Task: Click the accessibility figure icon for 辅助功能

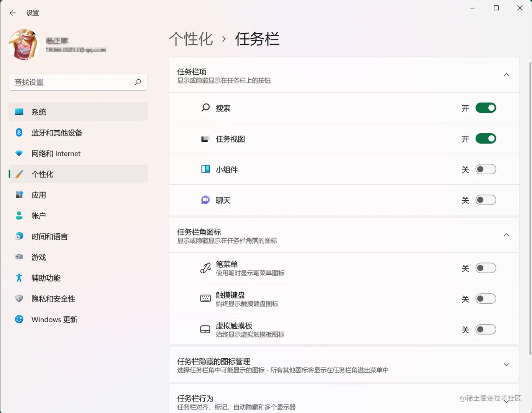Action: click(x=19, y=278)
